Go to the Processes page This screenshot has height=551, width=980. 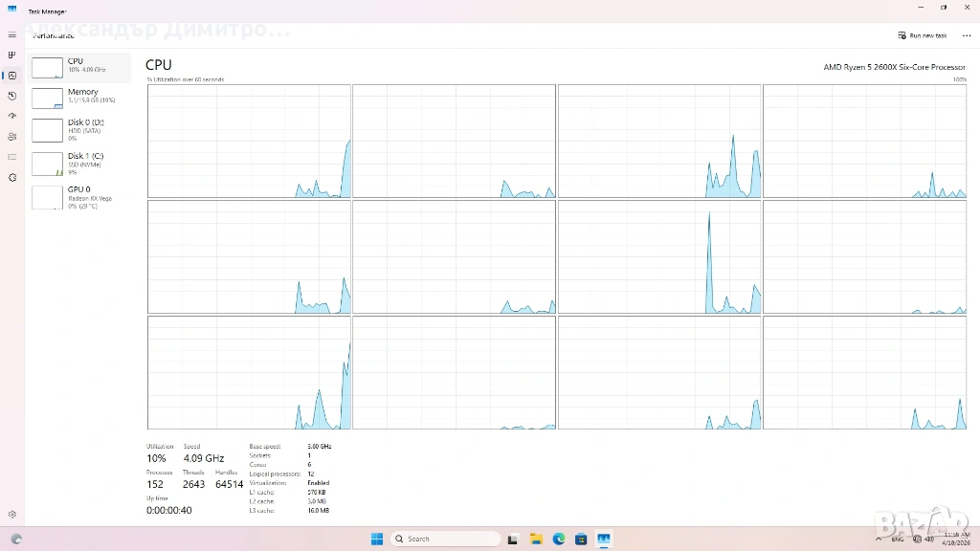click(x=11, y=55)
